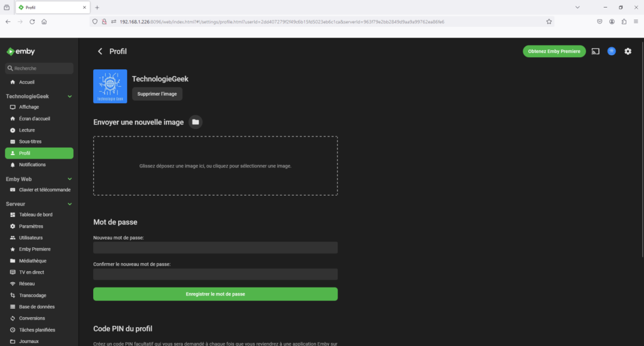Collapse the Serveur sidebar section
This screenshot has height=346, width=644.
pos(70,204)
